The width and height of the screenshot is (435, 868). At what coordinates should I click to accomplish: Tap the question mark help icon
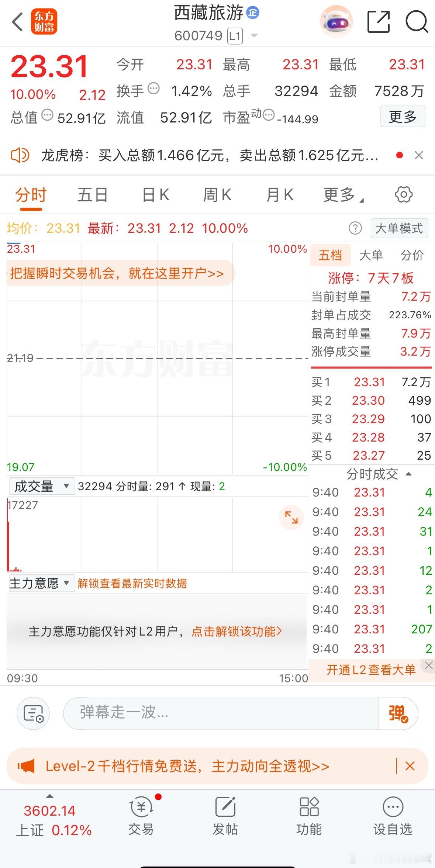coord(355,228)
